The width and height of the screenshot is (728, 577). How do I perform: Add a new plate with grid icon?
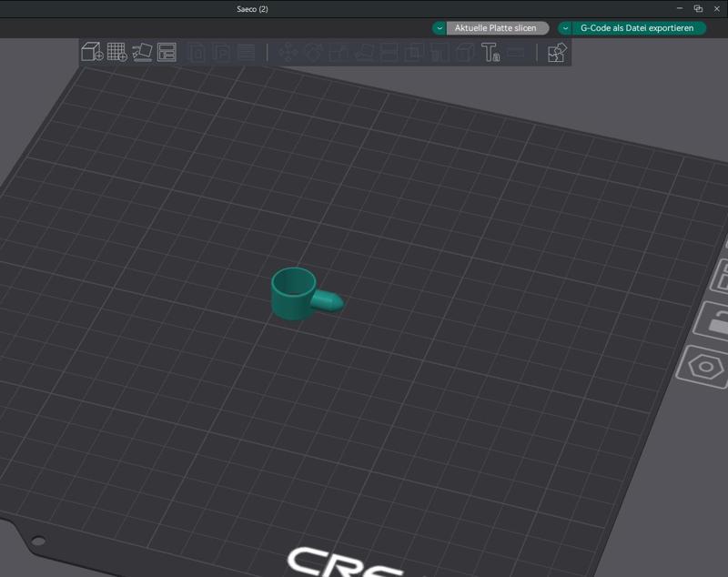(117, 52)
